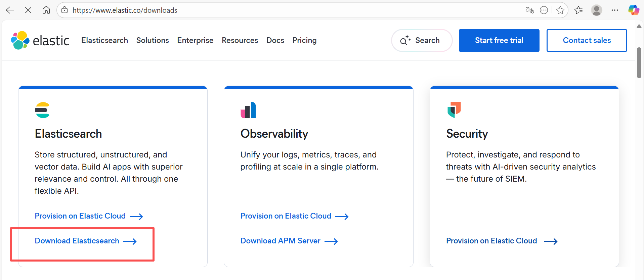Follow Provision on Elastic Cloud under Observability
This screenshot has width=644, height=280.
point(294,216)
